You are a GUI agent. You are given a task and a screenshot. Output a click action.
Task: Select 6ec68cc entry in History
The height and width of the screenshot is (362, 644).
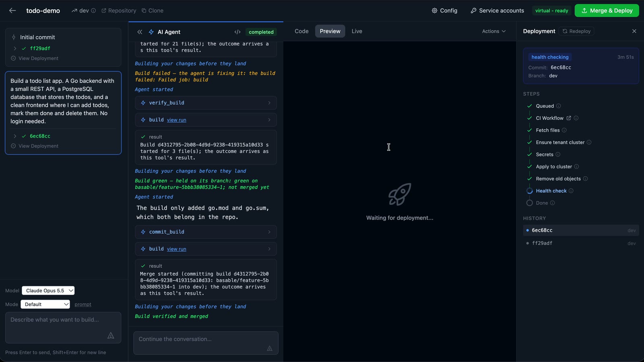tap(581, 230)
